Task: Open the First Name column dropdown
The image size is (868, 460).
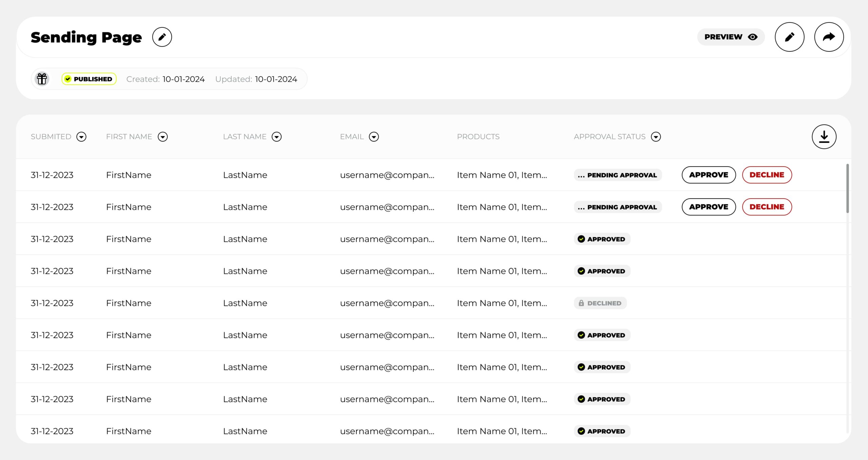Action: (x=163, y=137)
